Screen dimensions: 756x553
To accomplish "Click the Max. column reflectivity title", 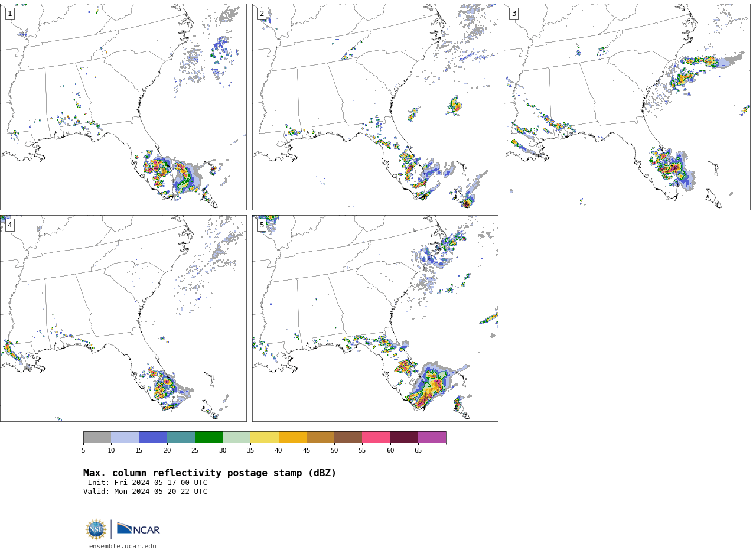I will (210, 473).
